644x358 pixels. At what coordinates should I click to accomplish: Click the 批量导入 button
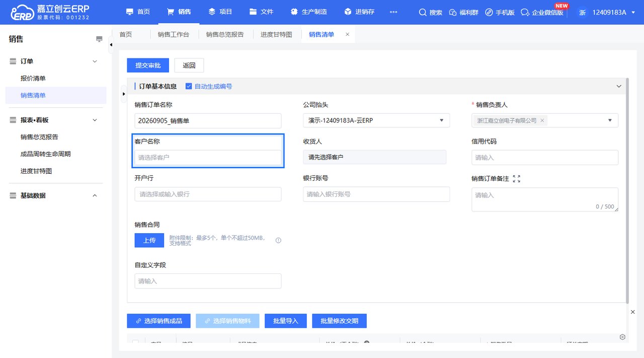point(286,321)
